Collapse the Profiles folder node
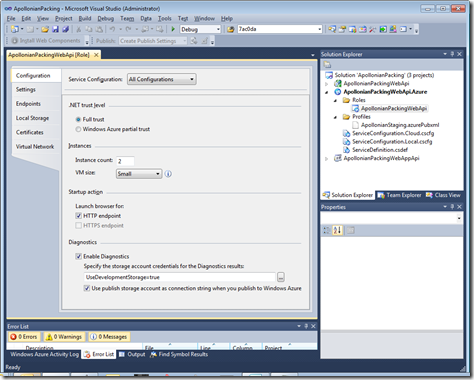The height and width of the screenshot is (380, 474). coord(335,117)
